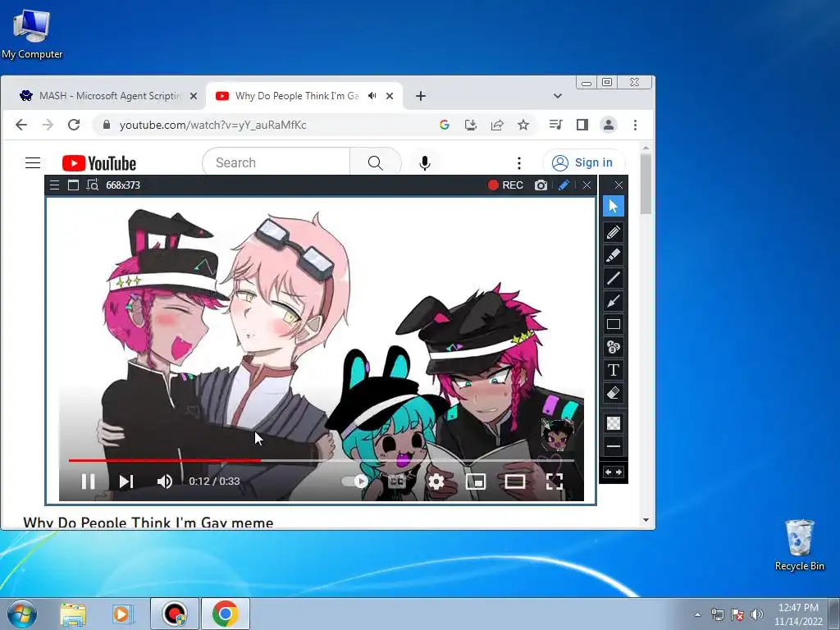Bookmark this page with the star
840x630 pixels.
[523, 125]
